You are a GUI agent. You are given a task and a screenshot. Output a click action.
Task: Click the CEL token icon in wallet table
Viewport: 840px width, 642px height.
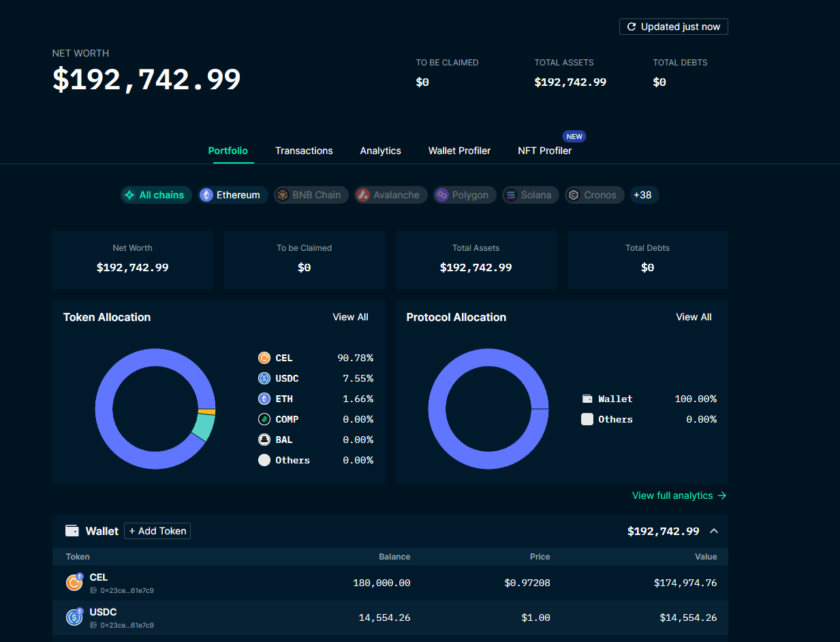click(74, 583)
